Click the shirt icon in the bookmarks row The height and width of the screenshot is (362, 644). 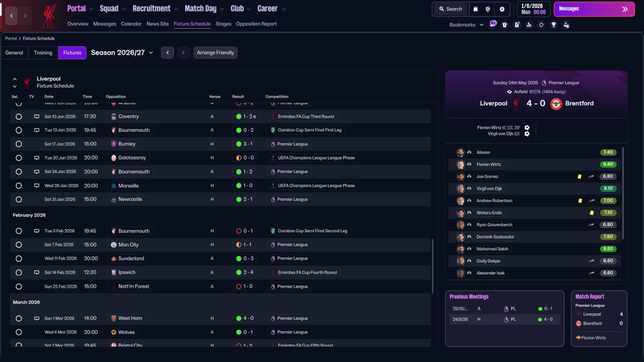[x=505, y=25]
